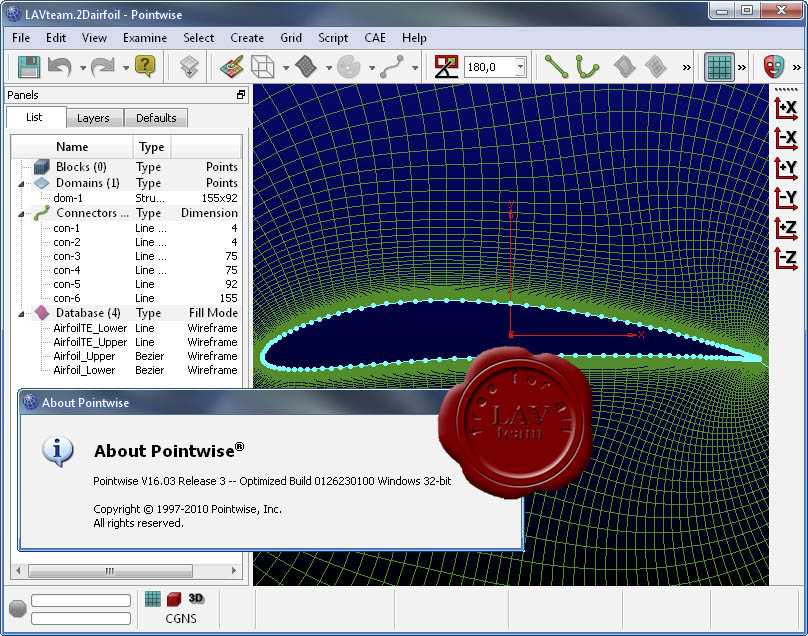The height and width of the screenshot is (636, 808).
Task: Select the green line segment tool
Action: 557,67
